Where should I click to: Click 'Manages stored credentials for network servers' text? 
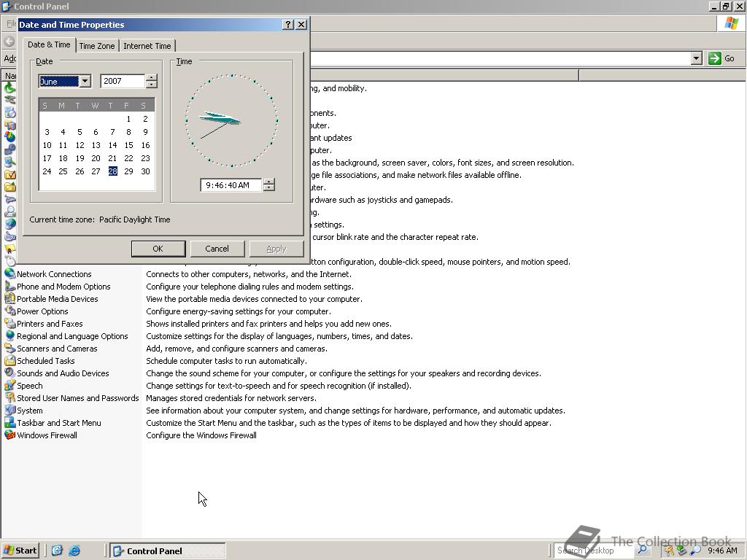[x=231, y=398]
